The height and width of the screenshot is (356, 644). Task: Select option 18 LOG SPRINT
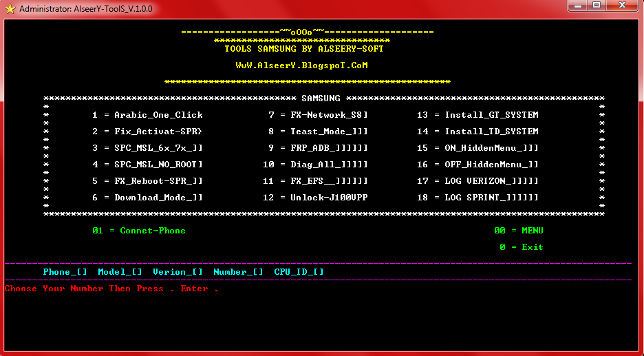477,198
